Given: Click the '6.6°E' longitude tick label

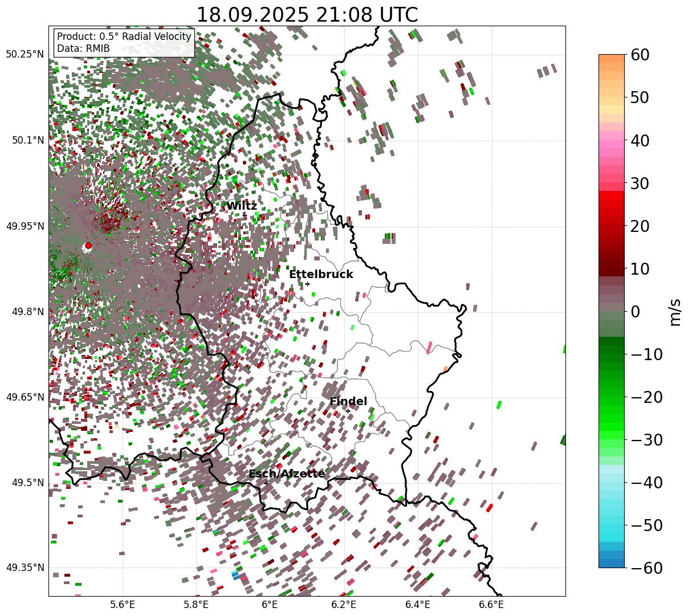Looking at the screenshot, I should [x=491, y=605].
